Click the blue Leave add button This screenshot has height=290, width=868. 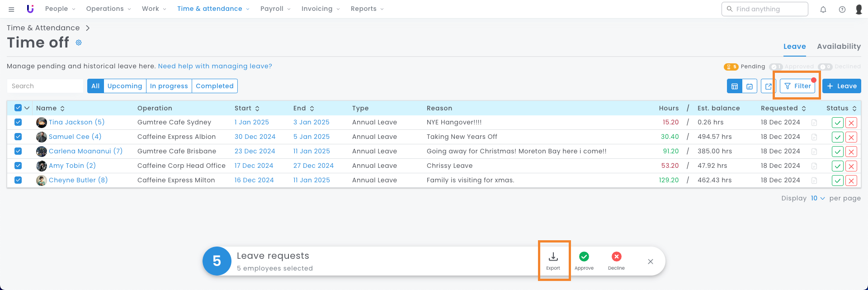[841, 86]
